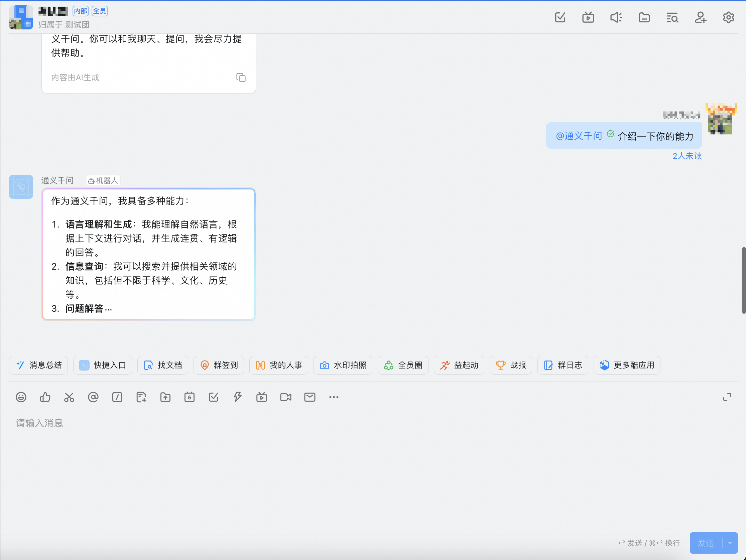Click the 2人未读 unread link

coord(687,156)
